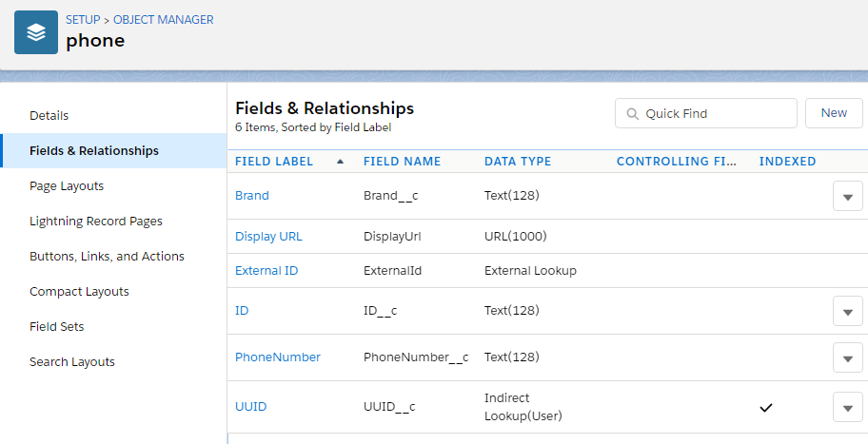868x444 pixels.
Task: Select the Details sidebar item
Action: point(49,116)
